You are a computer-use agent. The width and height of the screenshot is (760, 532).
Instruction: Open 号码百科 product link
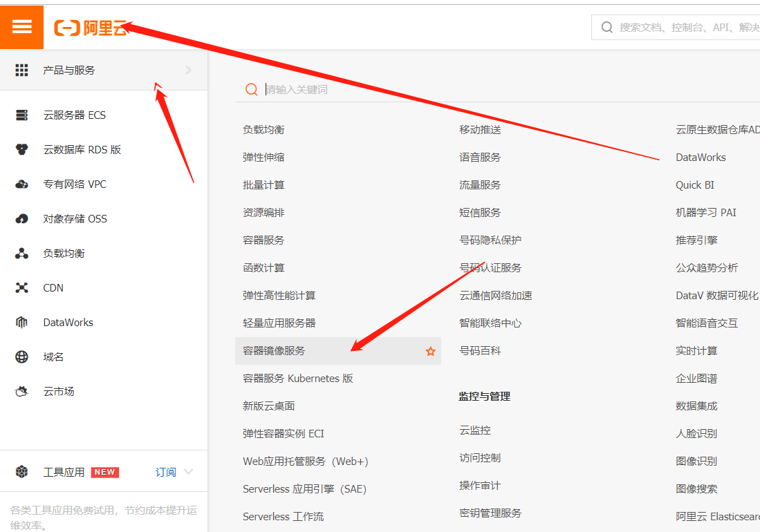coord(481,350)
